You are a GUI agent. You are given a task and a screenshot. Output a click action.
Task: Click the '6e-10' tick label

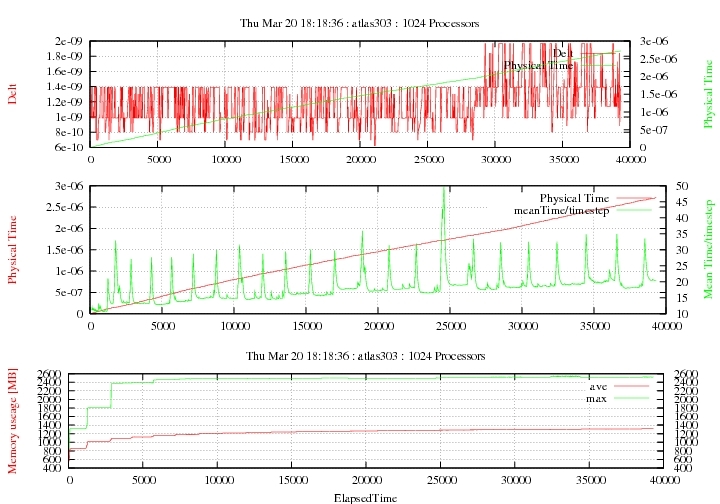(68, 147)
